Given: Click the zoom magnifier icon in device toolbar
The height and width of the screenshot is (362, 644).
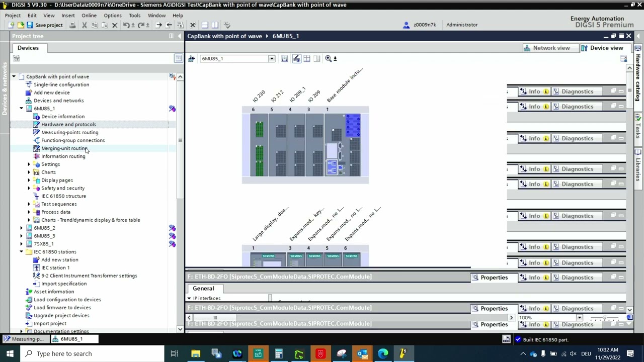Looking at the screenshot, I should (x=328, y=59).
